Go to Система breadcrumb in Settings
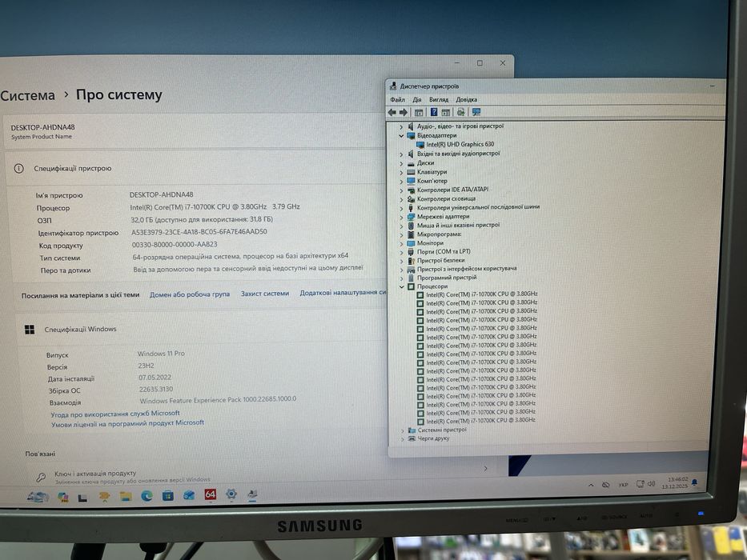Screen dimensions: 747x560 point(28,95)
